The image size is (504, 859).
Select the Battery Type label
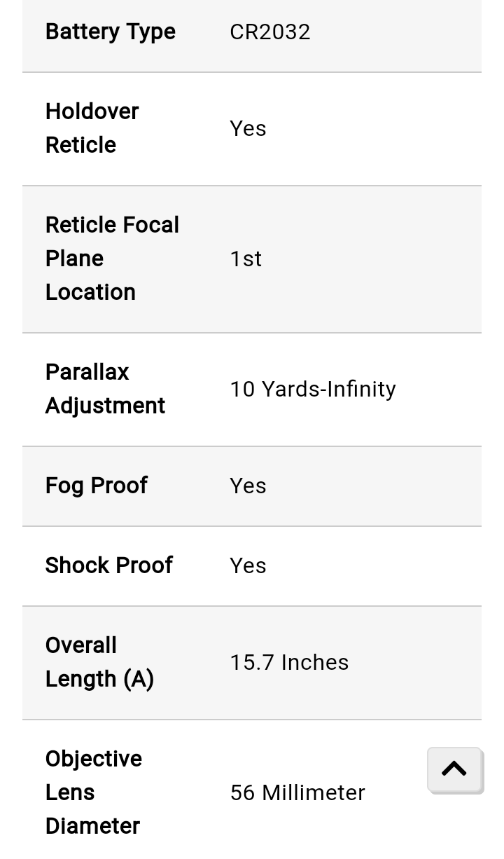point(111,32)
